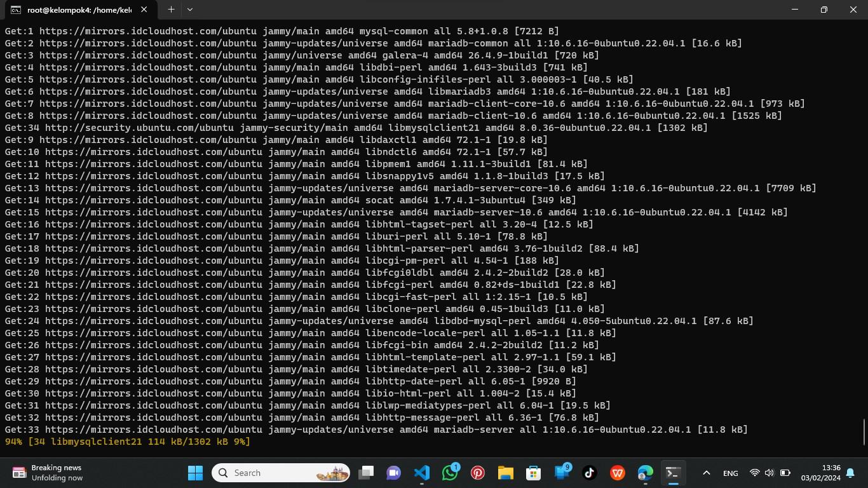Viewport: 868px width, 488px height.
Task: Click the Get:30 libio-html-perl line
Action: pyautogui.click(x=290, y=393)
